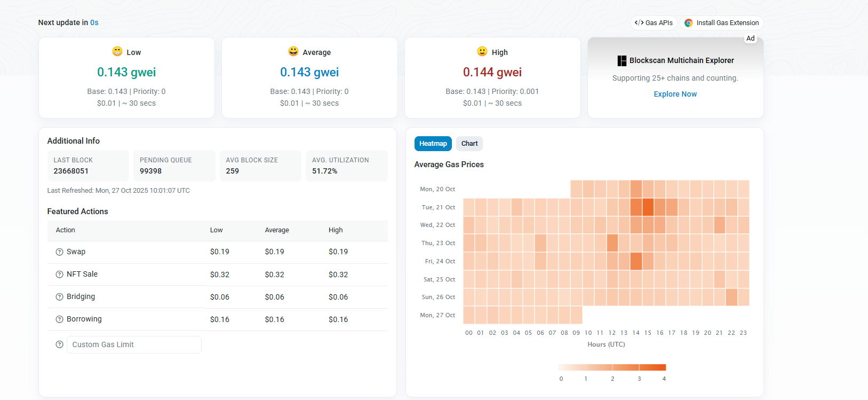This screenshot has height=400, width=868.
Task: Click the Ad label badge
Action: point(750,38)
